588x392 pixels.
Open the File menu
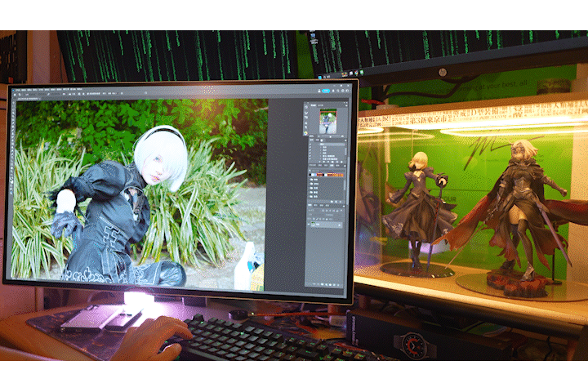[x=18, y=90]
